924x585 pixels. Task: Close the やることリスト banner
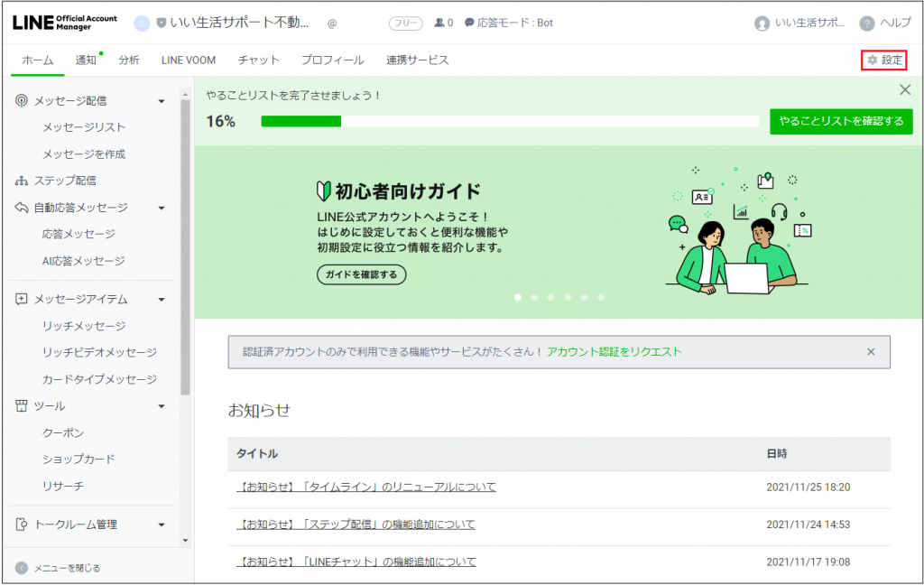(905, 89)
